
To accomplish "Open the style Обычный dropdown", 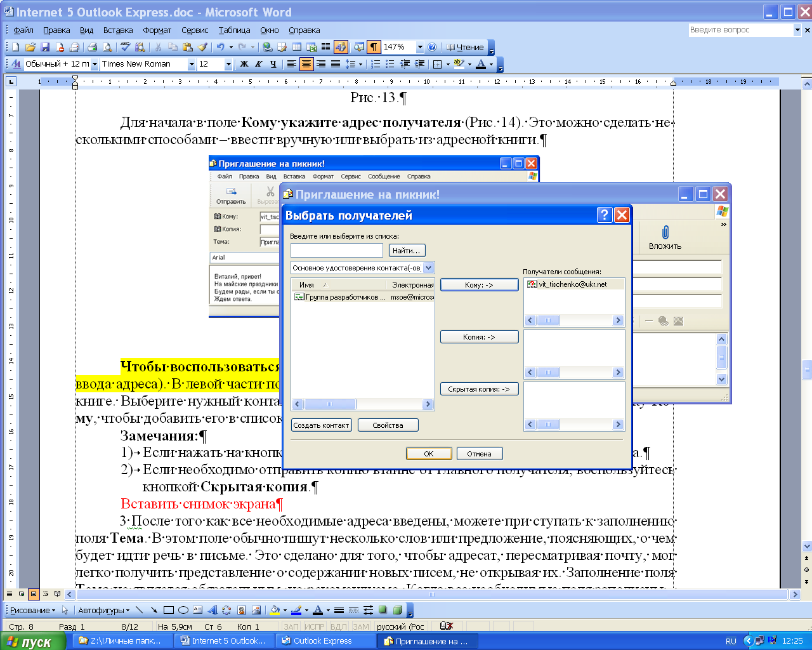I will 95,64.
